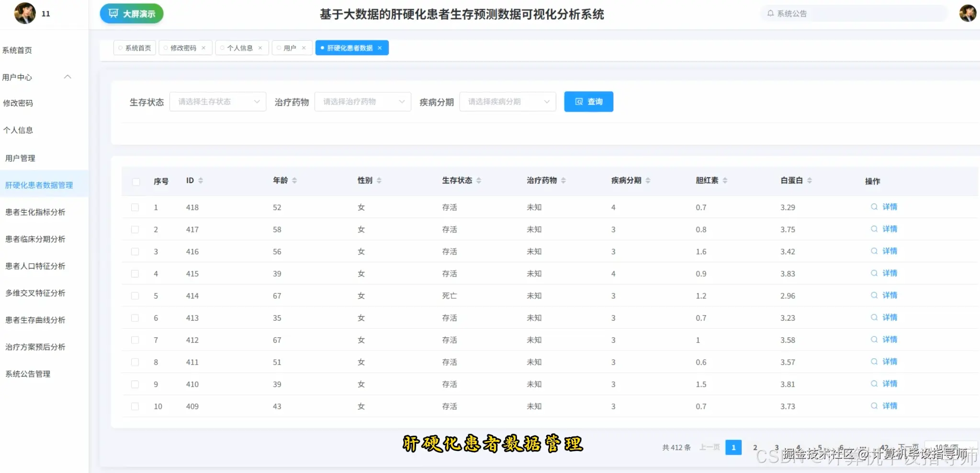Check the select-all checkbox in table header

click(135, 182)
